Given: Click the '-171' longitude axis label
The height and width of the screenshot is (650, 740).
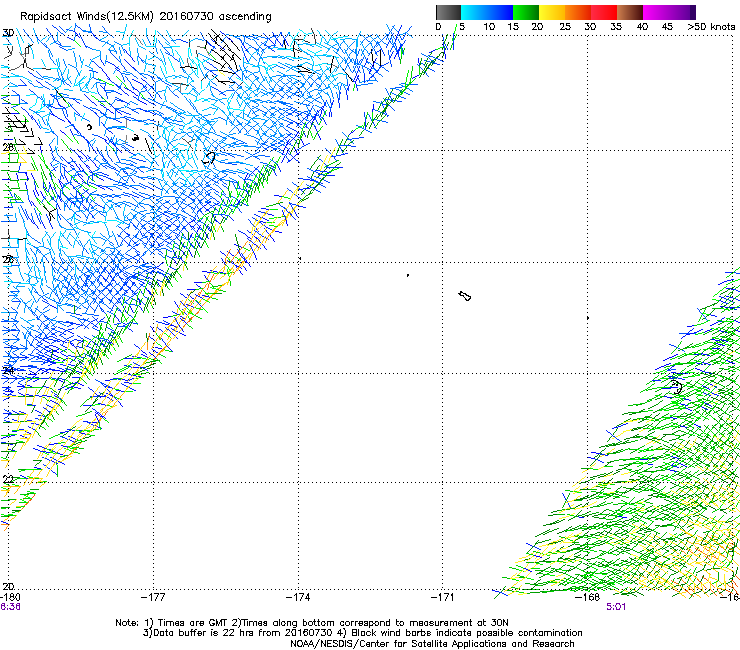Looking at the screenshot, I should (x=443, y=597).
